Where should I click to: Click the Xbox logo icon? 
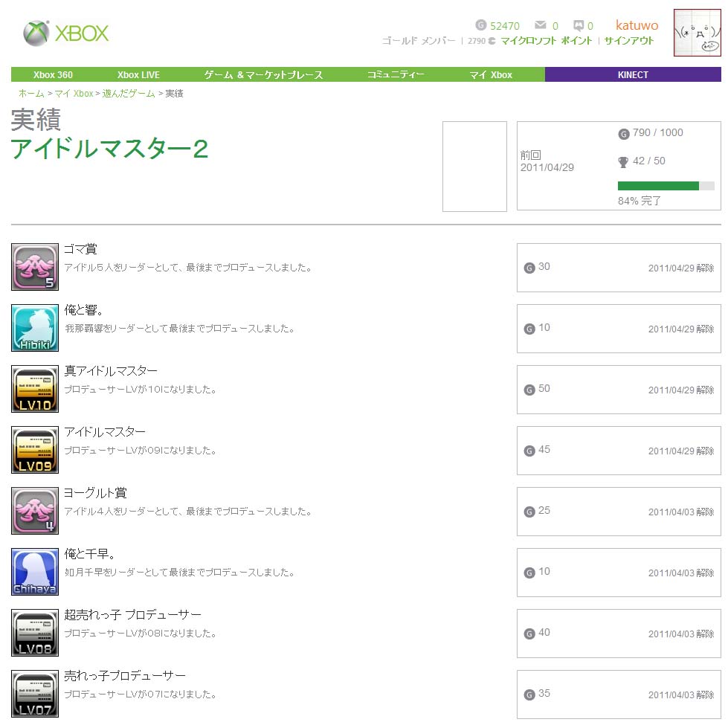tap(36, 33)
